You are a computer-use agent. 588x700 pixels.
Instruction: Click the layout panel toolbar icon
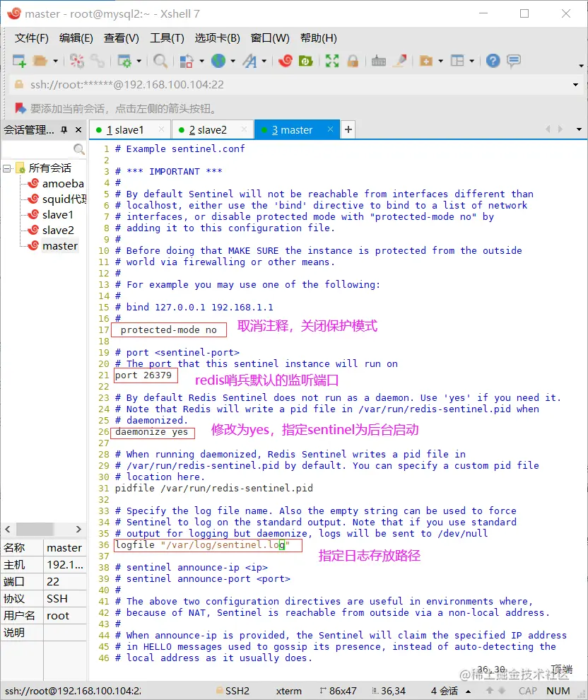458,61
